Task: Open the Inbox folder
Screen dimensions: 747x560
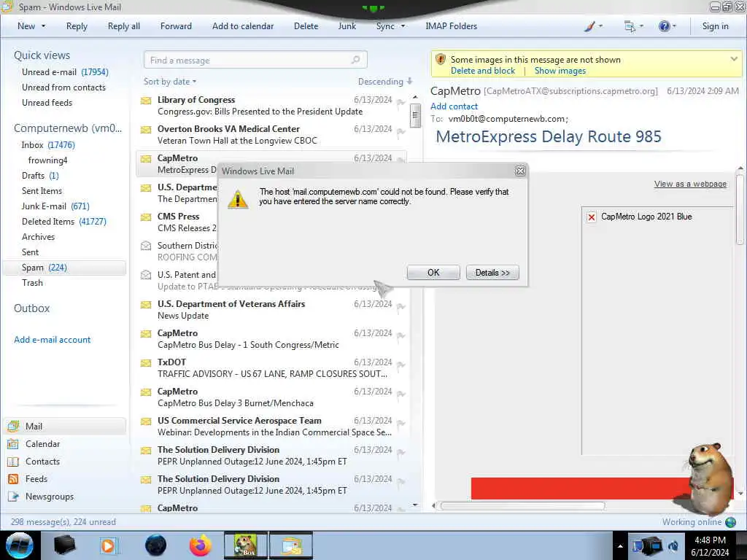Action: (47, 145)
